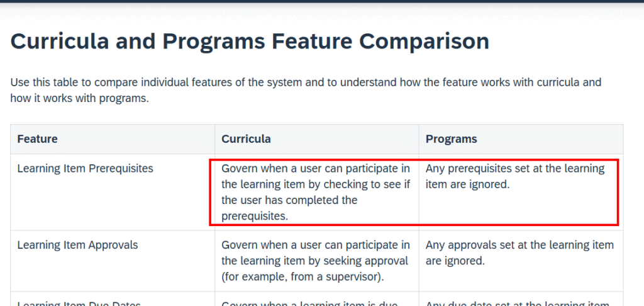Click 'how it works with programs.' in the intro
The height and width of the screenshot is (306, 644).
79,98
